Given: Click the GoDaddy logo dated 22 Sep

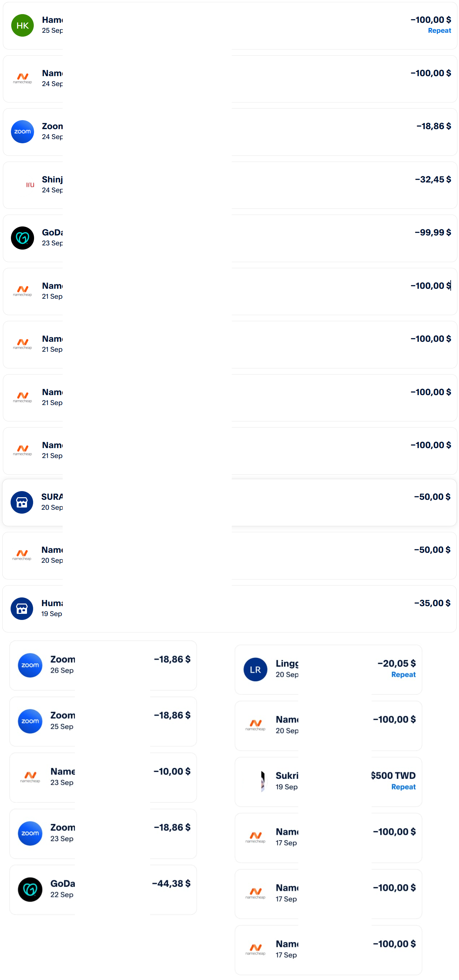Looking at the screenshot, I should (x=30, y=889).
